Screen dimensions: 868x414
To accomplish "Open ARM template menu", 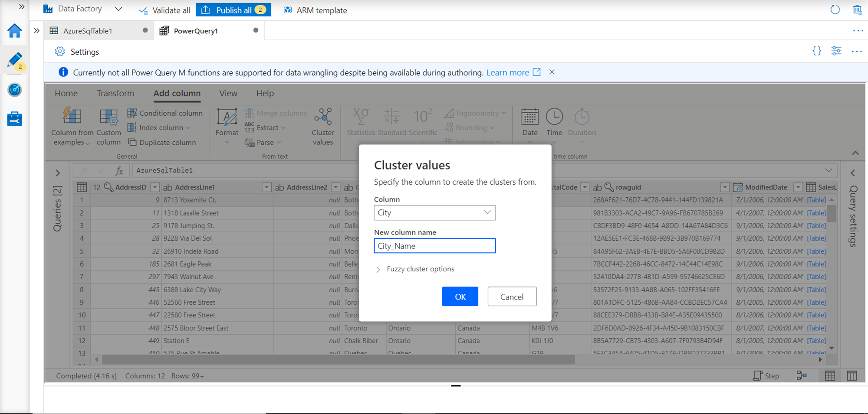I will pyautogui.click(x=315, y=10).
